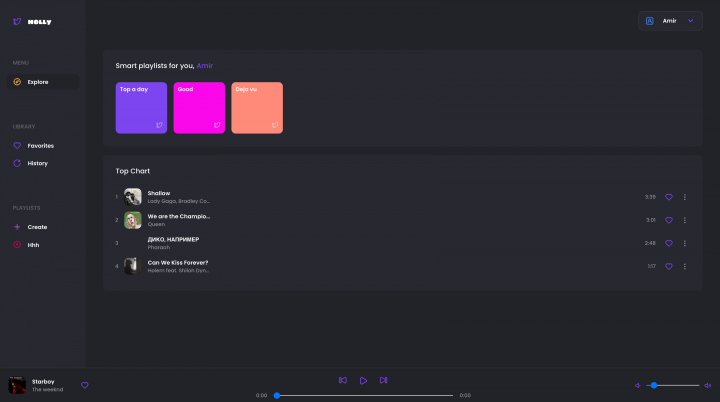Click the Hhh playlist disc icon
720x402 pixels.
point(17,245)
